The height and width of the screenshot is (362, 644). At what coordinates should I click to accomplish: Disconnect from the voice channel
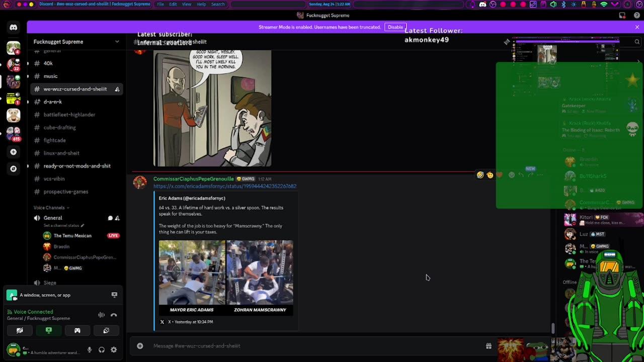click(x=114, y=315)
